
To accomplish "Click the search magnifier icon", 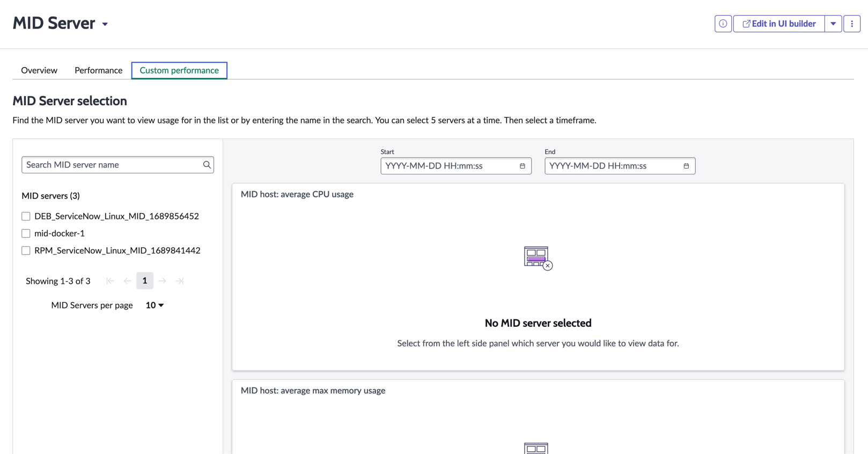I will (207, 165).
